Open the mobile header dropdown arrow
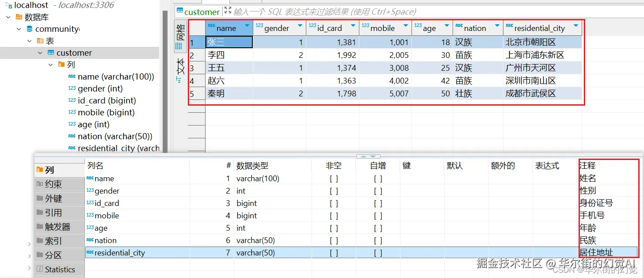This screenshot has width=644, height=278. click(x=406, y=26)
